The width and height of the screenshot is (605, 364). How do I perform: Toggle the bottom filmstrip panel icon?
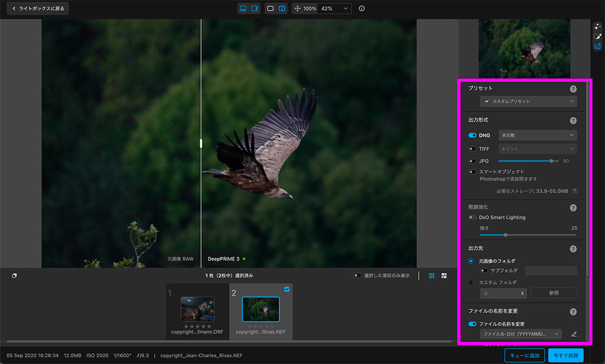[x=243, y=9]
